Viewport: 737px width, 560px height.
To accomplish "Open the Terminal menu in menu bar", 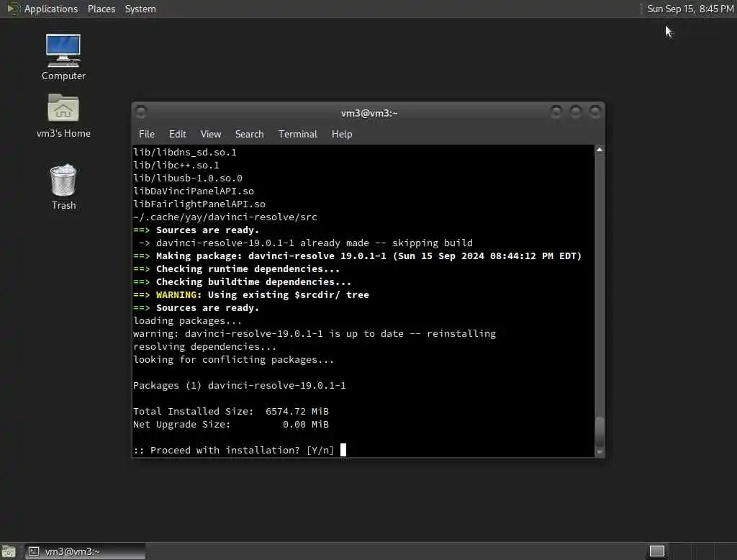I will click(297, 134).
